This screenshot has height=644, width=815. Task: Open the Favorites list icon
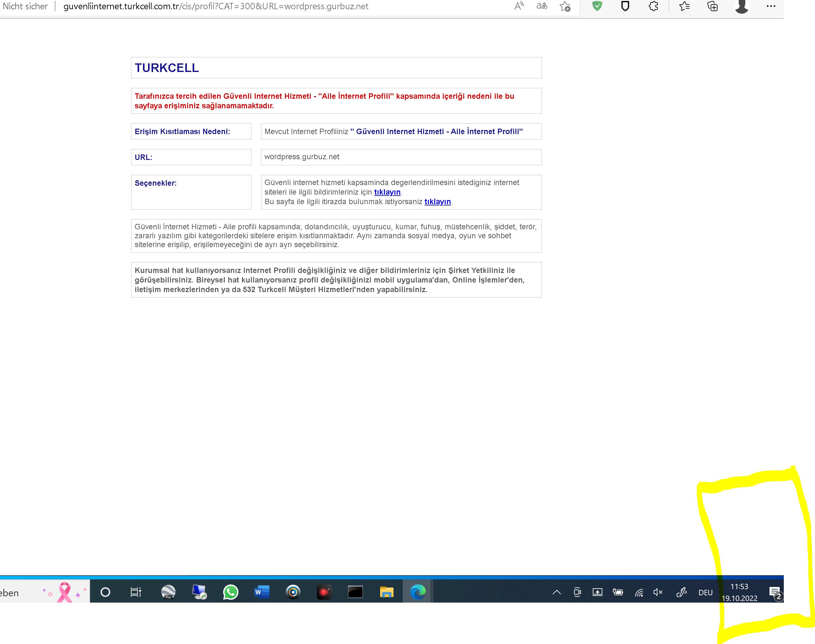point(684,6)
